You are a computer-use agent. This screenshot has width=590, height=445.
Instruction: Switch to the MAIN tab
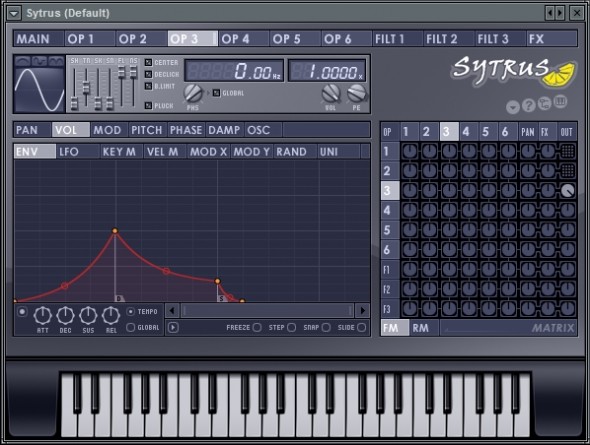pos(39,39)
